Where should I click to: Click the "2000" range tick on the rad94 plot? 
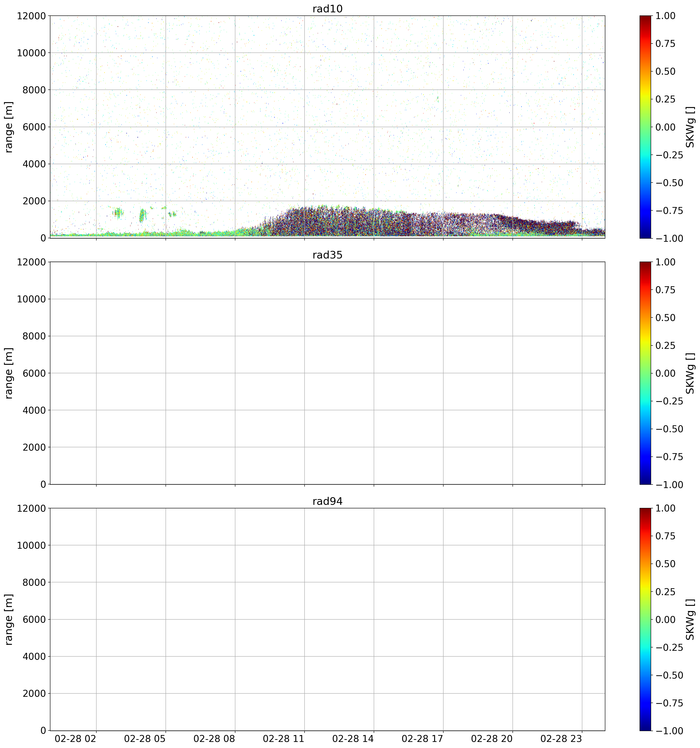(34, 693)
